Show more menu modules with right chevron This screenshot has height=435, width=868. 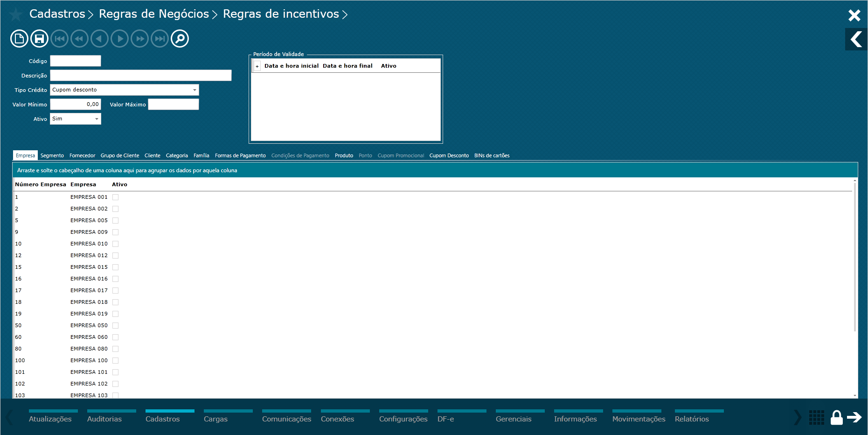click(x=798, y=417)
